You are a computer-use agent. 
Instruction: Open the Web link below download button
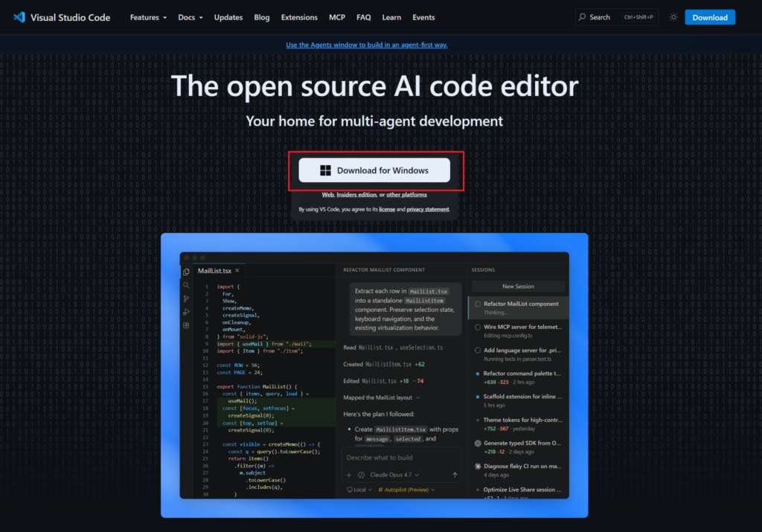click(327, 195)
